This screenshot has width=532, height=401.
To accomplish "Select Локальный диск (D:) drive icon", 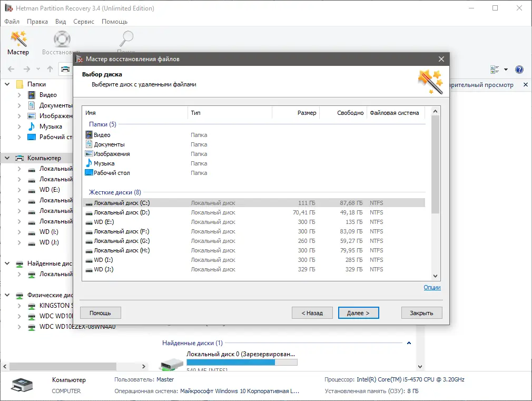I will [89, 213].
